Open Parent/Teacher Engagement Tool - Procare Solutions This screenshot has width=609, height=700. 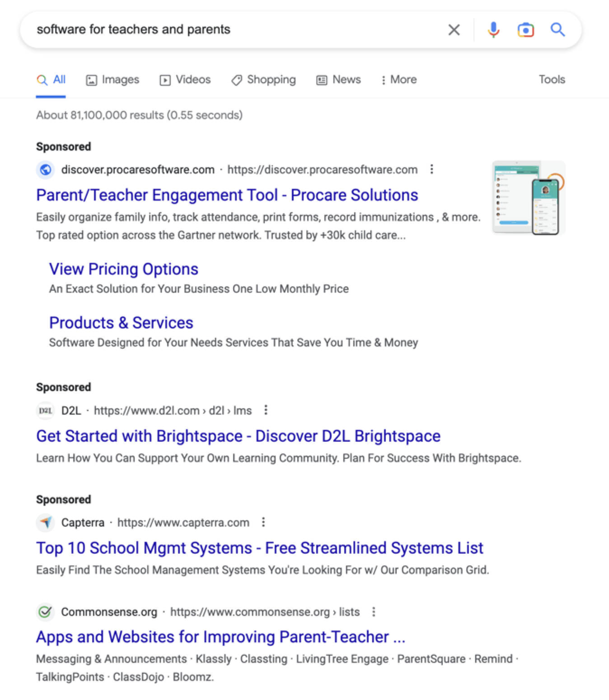click(x=227, y=195)
